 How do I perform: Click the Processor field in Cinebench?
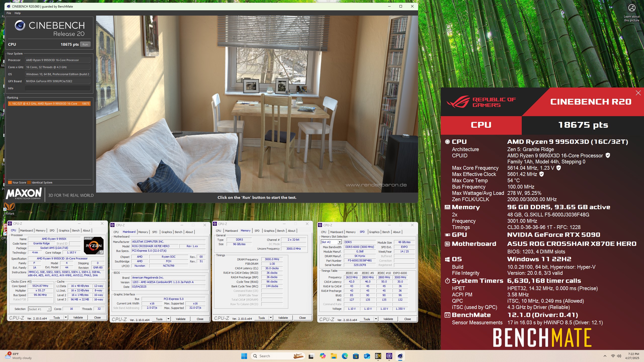(58, 60)
